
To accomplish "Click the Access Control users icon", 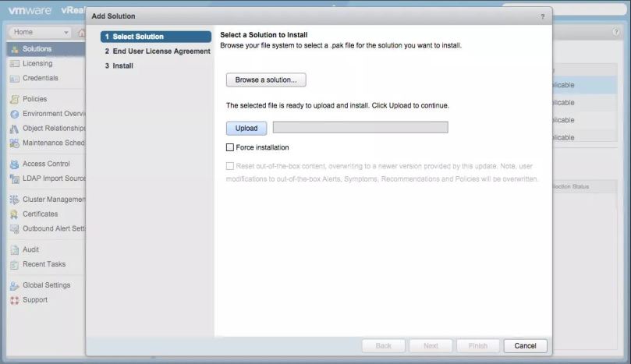I will click(x=14, y=164).
